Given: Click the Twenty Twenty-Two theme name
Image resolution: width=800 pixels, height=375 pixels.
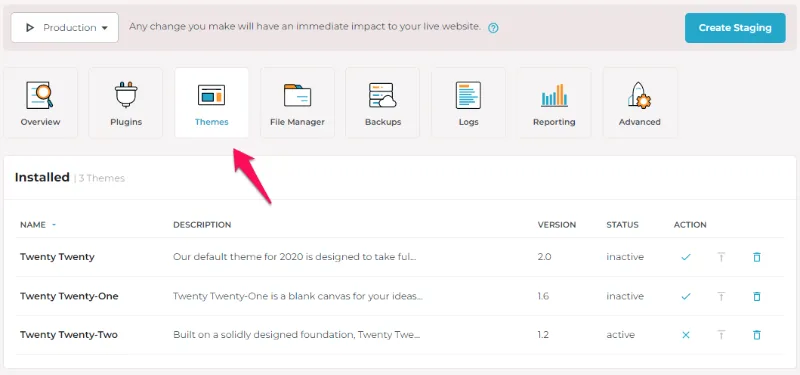Looking at the screenshot, I should point(69,335).
